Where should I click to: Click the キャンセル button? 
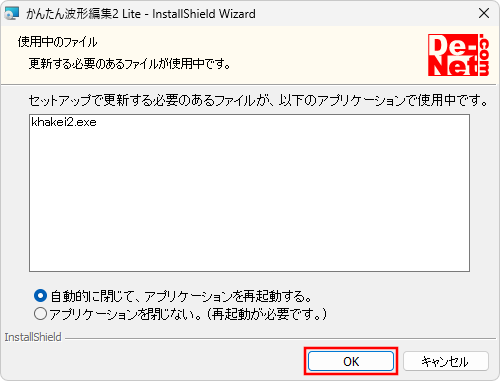tap(446, 361)
